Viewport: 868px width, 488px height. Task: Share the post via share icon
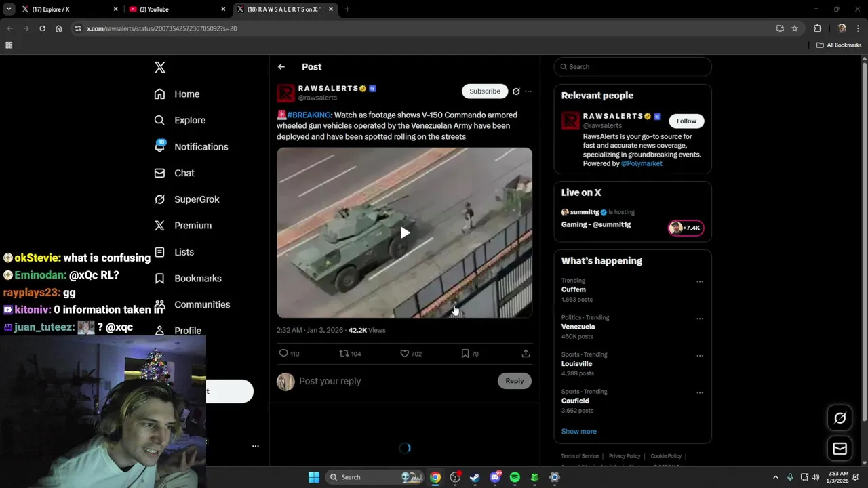pyautogui.click(x=526, y=354)
